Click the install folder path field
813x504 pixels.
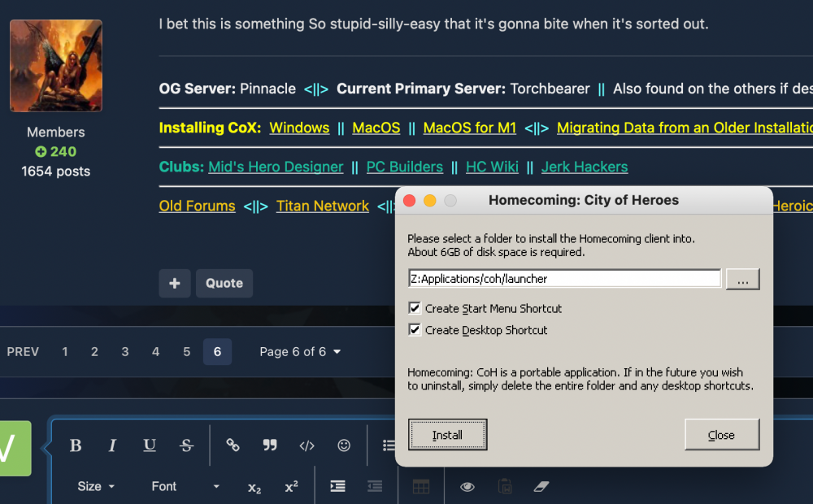564,279
